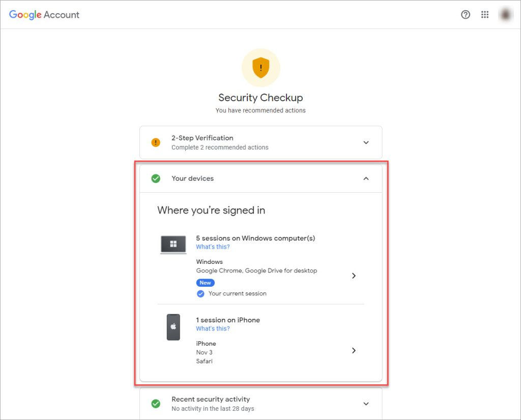Click What's this? under Windows computer sessions
Image resolution: width=521 pixels, height=420 pixels.
[213, 247]
